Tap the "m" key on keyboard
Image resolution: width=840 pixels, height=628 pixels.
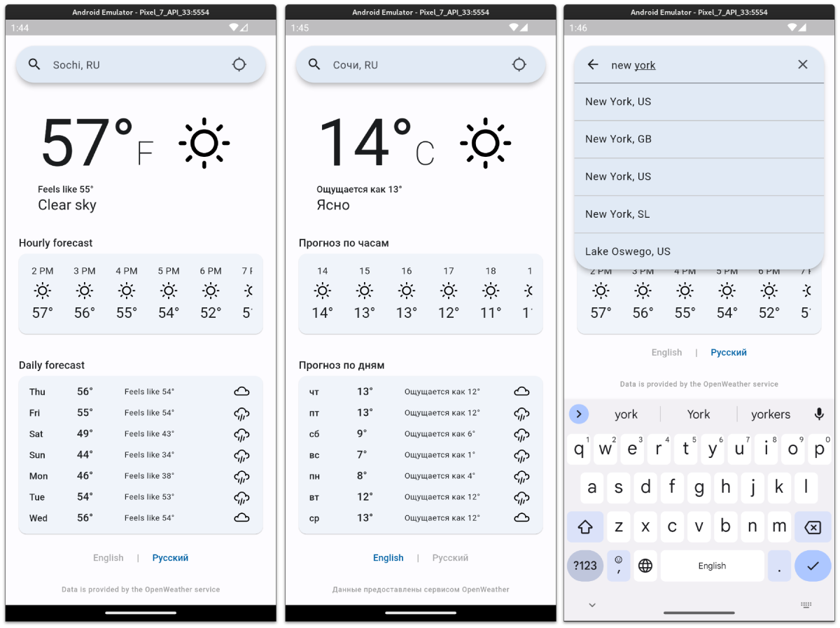778,526
